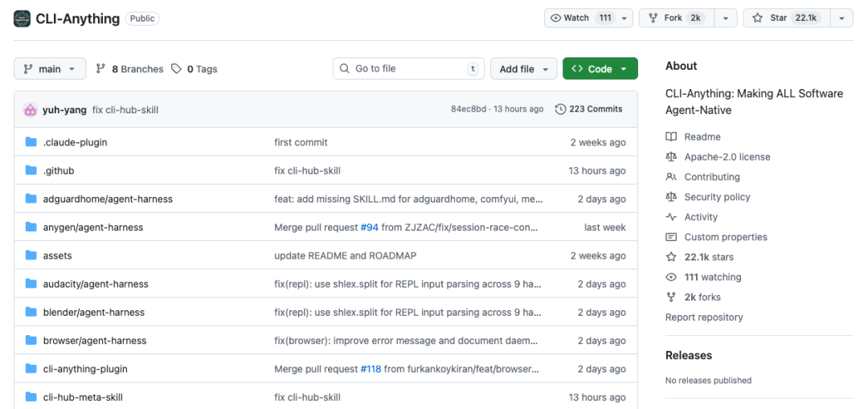
Task: Click the star icon beside 22.1k stars
Action: 671,257
